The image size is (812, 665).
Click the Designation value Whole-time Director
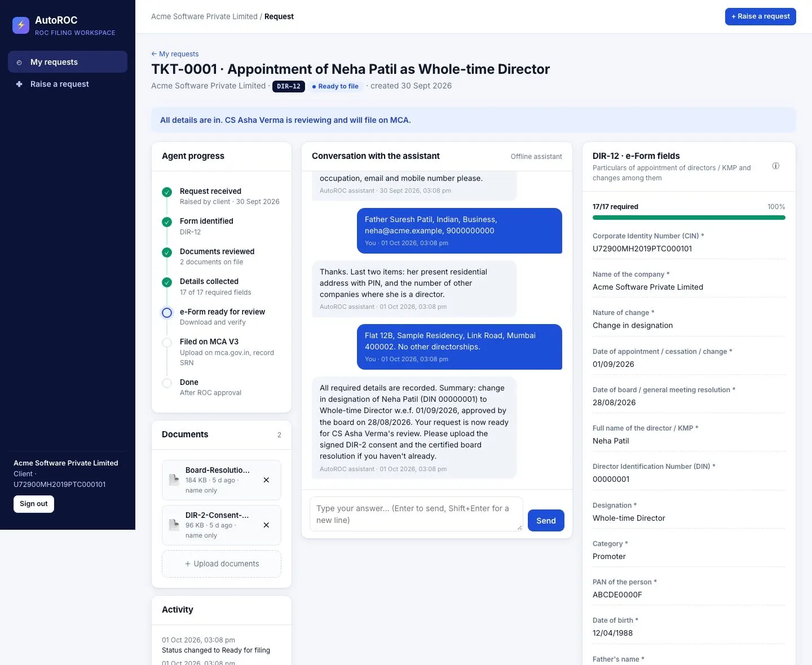click(x=629, y=518)
